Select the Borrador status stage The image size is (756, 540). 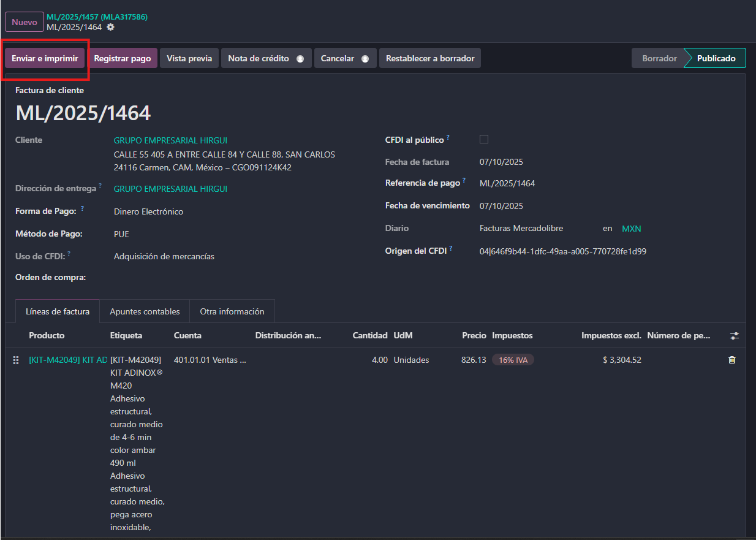coord(659,58)
